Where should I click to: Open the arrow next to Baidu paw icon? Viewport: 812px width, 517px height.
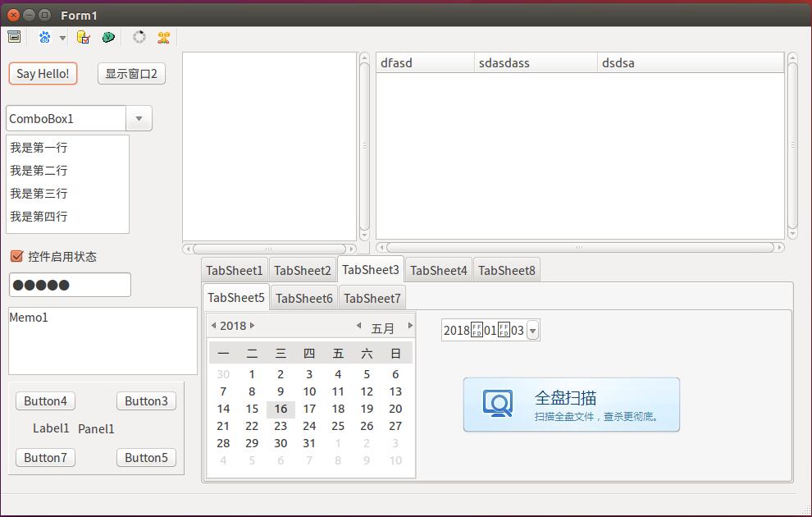(x=62, y=38)
